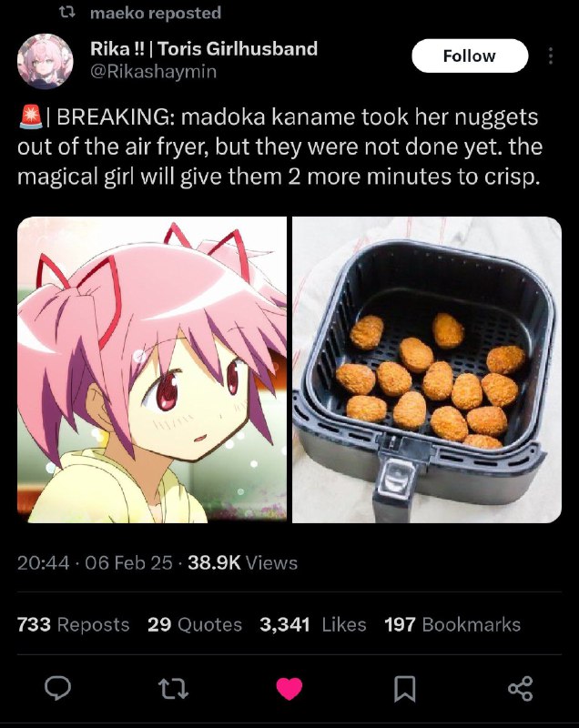Click the reply speech bubble icon
The height and width of the screenshot is (728, 579).
click(57, 688)
